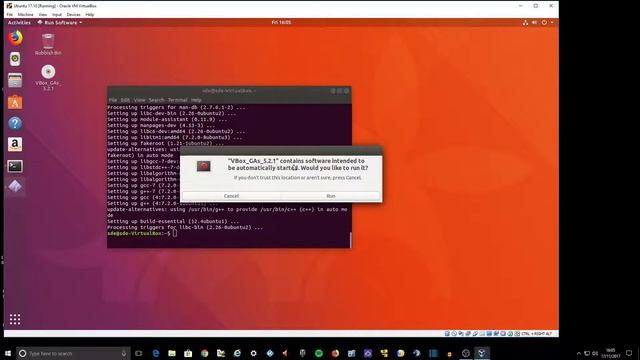Open the clock in the Ubuntu top bar
Image resolution: width=640 pixels, height=360 pixels.
(x=281, y=22)
